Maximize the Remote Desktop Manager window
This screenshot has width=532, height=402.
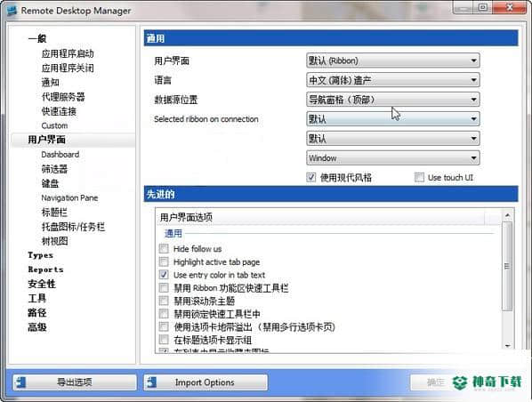click(x=483, y=7)
